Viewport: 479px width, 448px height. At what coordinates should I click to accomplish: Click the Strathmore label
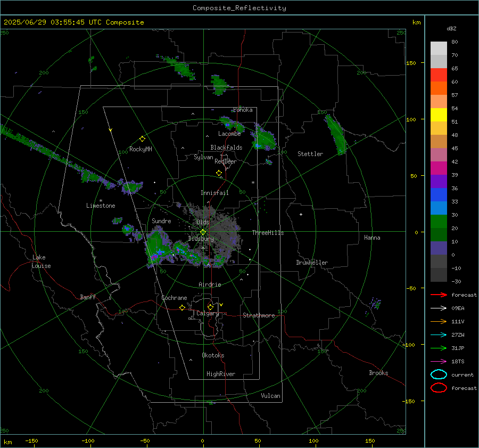tap(259, 315)
